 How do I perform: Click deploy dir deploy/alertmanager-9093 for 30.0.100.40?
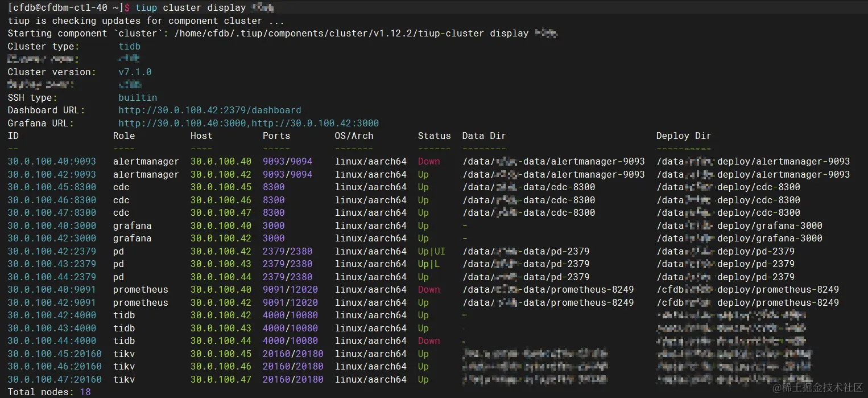(x=784, y=162)
